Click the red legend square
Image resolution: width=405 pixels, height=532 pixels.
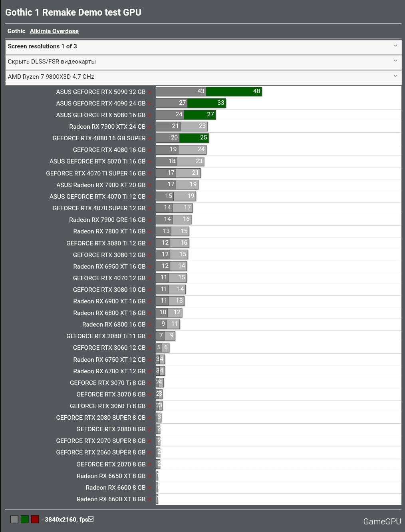point(35,519)
